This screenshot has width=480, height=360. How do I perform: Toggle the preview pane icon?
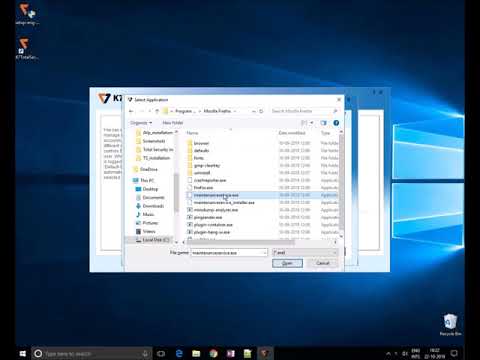click(x=323, y=123)
